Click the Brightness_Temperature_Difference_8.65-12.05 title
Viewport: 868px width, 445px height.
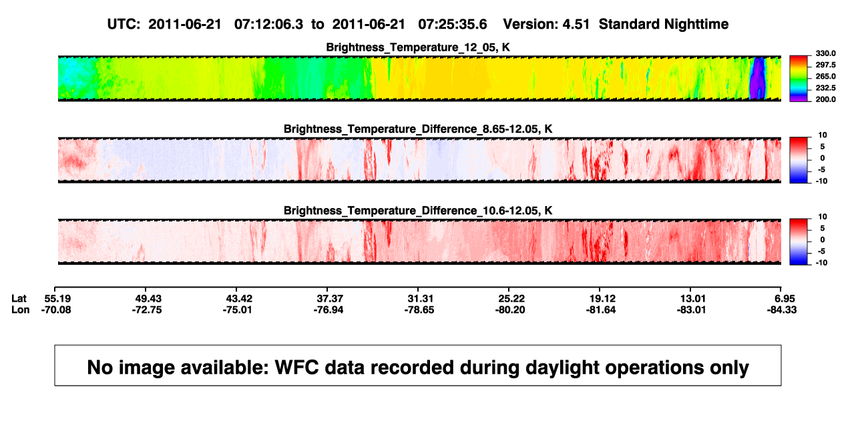[418, 129]
